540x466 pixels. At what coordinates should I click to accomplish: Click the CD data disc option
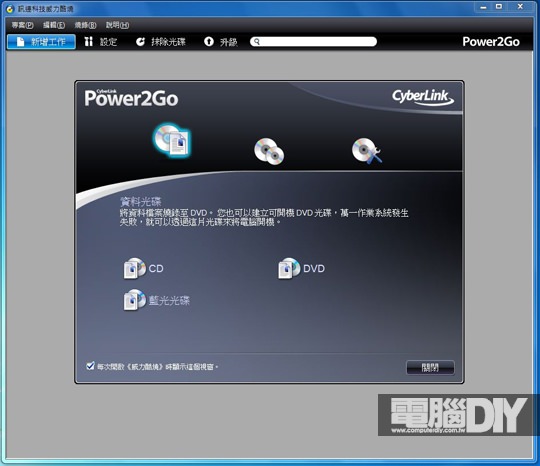click(x=143, y=268)
